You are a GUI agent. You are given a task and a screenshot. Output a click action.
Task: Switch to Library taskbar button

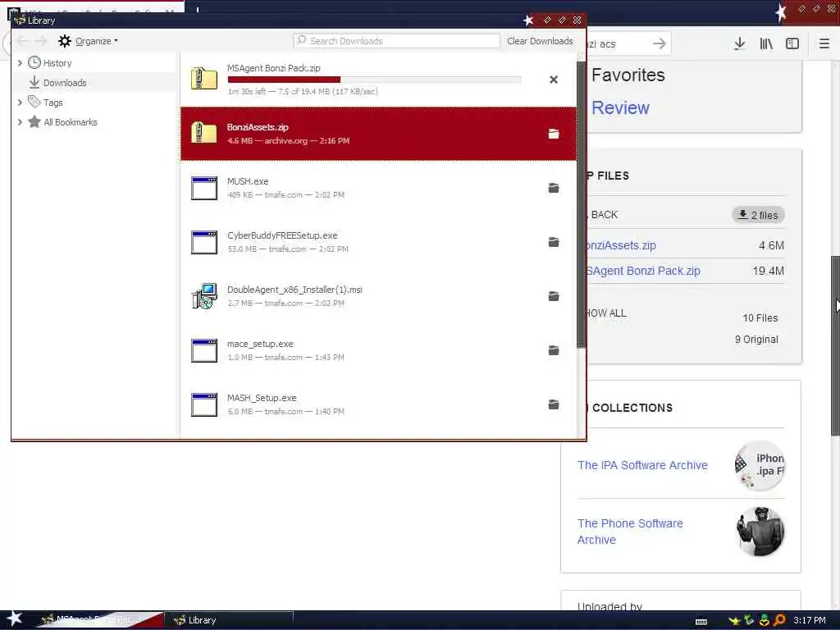pos(229,620)
